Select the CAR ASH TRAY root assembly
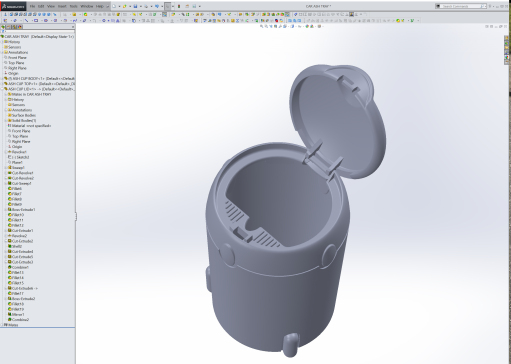Image resolution: width=511 pixels, height=364 pixels. click(x=38, y=37)
